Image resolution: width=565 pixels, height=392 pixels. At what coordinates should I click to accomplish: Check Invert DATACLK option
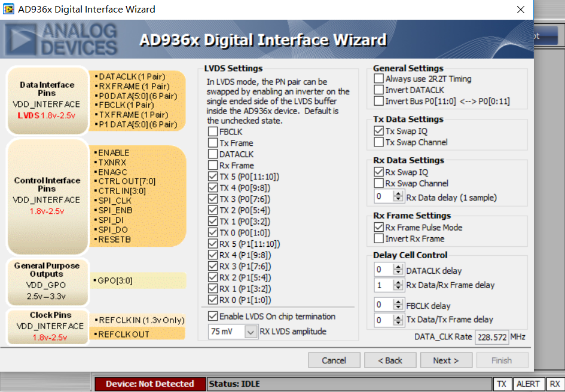click(x=378, y=90)
